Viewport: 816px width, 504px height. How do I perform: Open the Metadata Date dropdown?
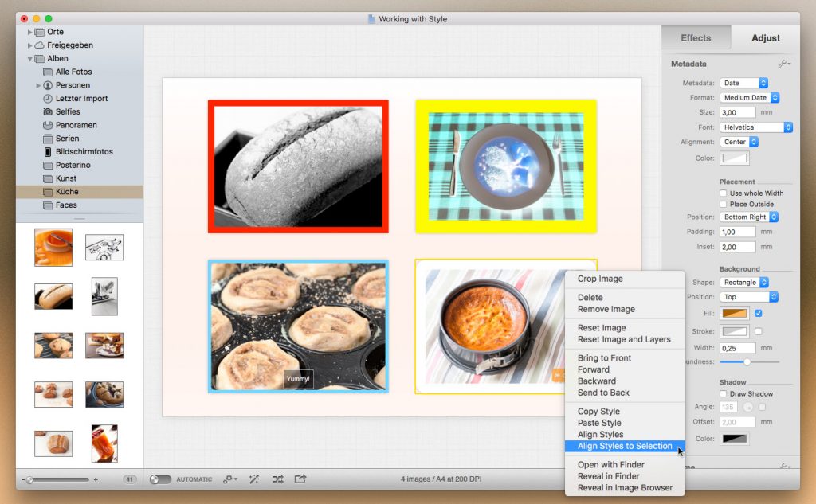[x=743, y=83]
